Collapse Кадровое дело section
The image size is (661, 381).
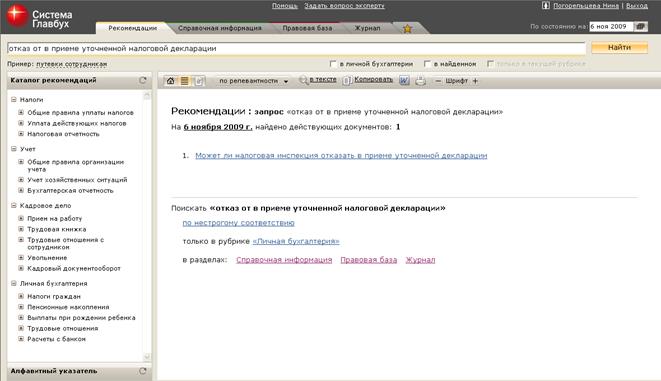point(13,205)
